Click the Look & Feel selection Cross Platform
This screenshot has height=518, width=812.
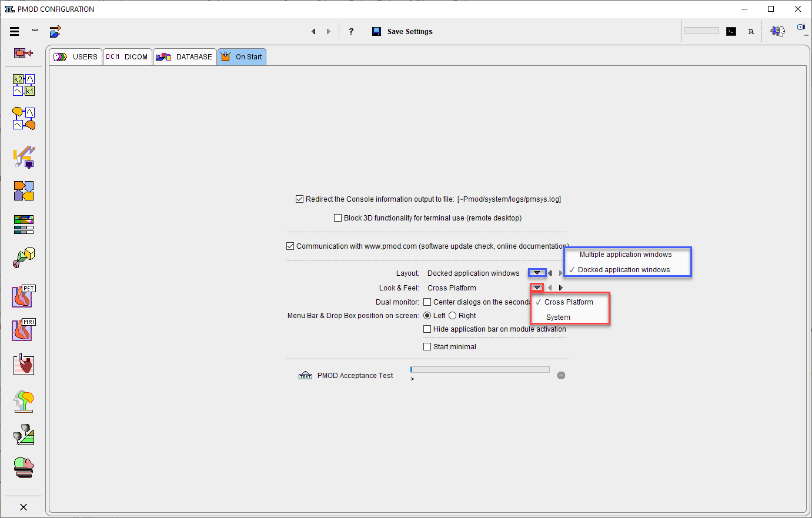pyautogui.click(x=452, y=288)
